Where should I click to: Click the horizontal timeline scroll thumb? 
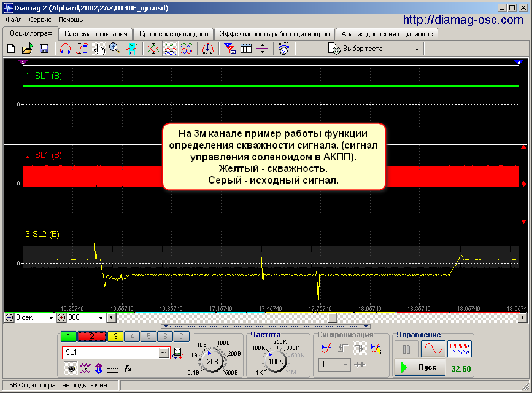pos(333,317)
